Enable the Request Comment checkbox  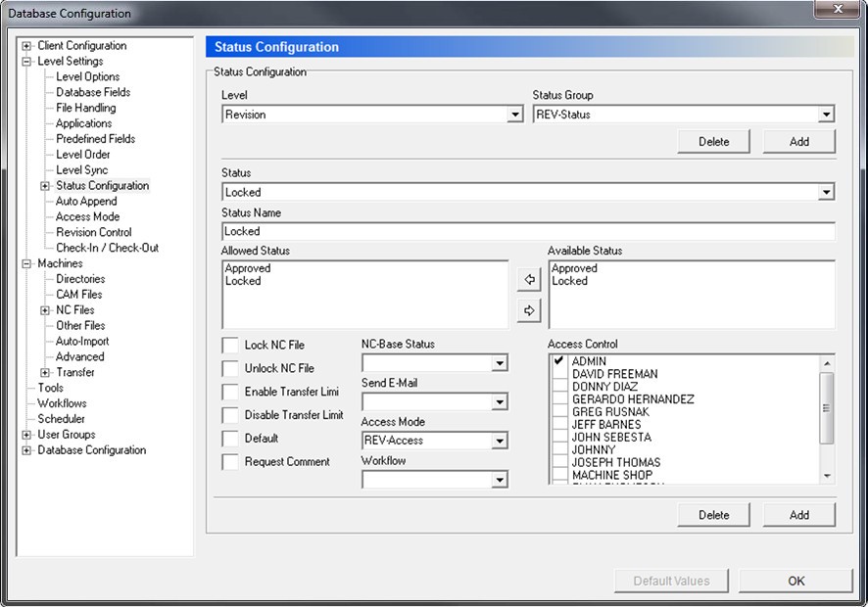coord(229,462)
